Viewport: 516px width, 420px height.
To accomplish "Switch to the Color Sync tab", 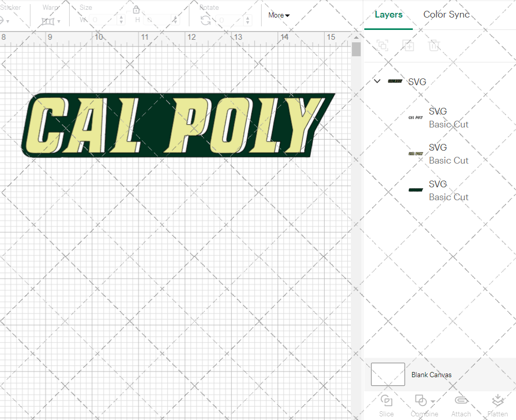I will pos(446,14).
